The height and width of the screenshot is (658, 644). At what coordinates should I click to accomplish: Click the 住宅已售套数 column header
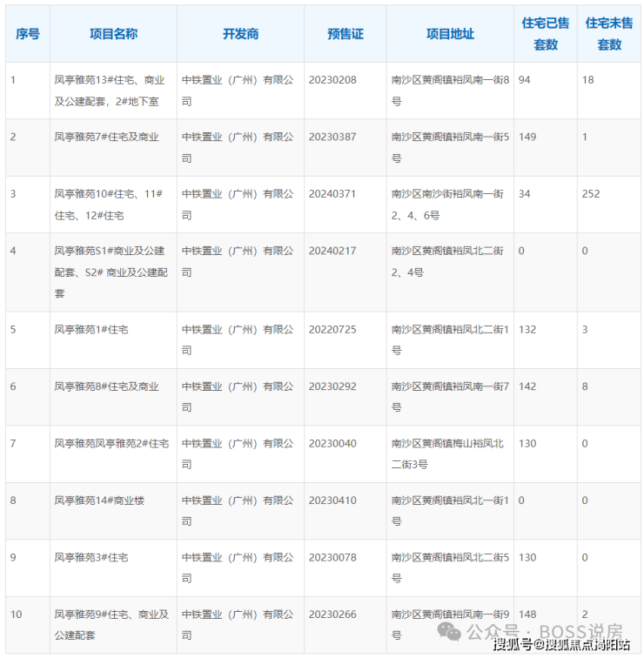pos(546,34)
